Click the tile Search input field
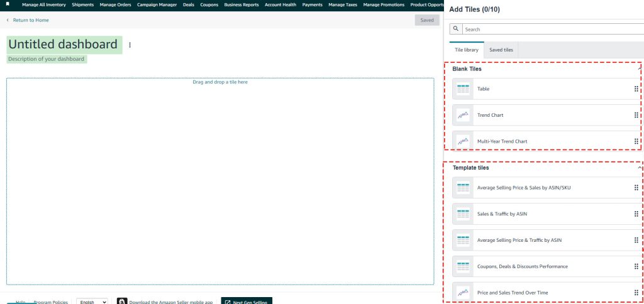 [552, 30]
